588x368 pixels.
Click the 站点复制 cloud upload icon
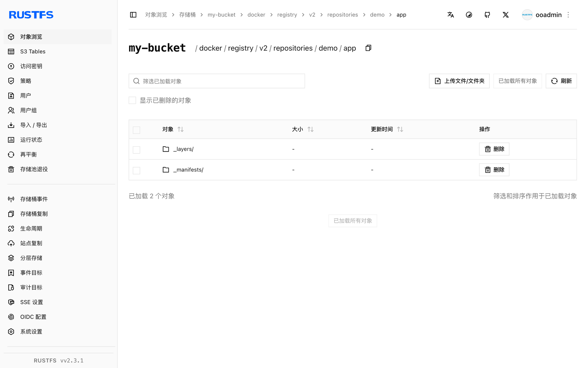coord(11,243)
